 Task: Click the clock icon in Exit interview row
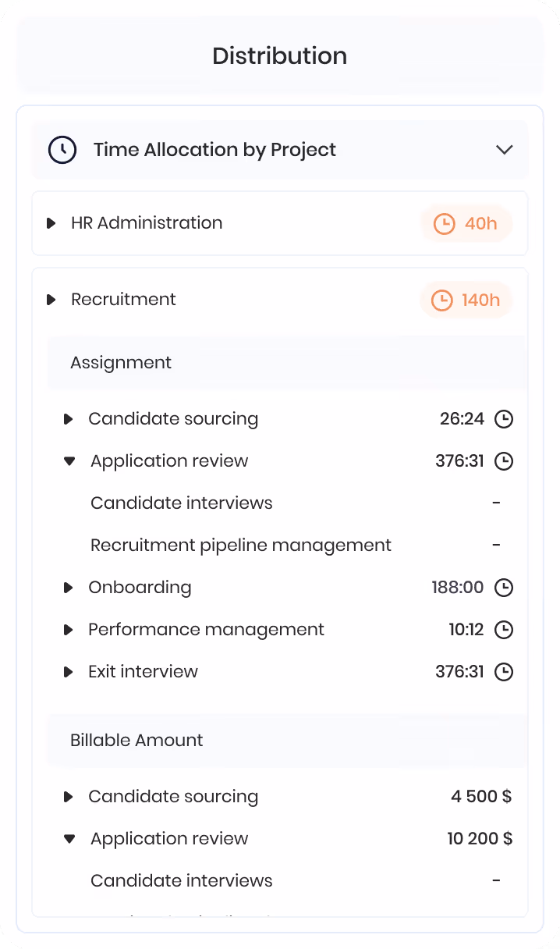505,673
